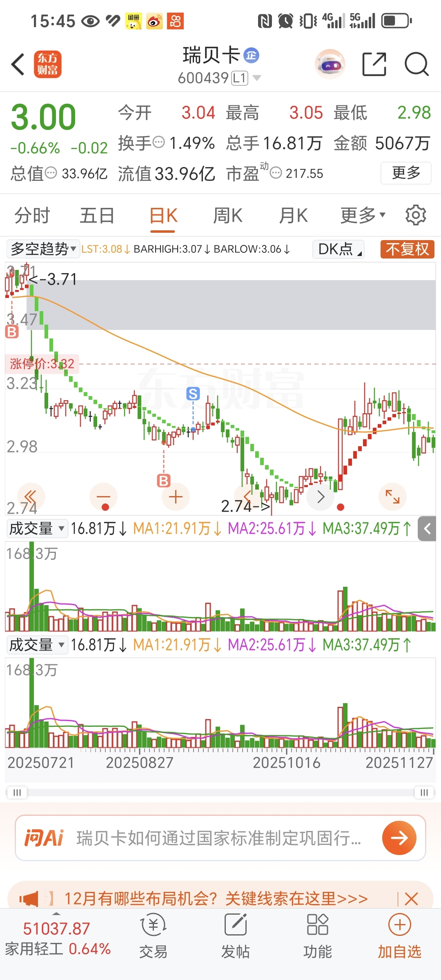Image resolution: width=441 pixels, height=980 pixels.
Task: Tap the 企 enterprise badge beside 瑞贝卡
Action: [x=252, y=55]
